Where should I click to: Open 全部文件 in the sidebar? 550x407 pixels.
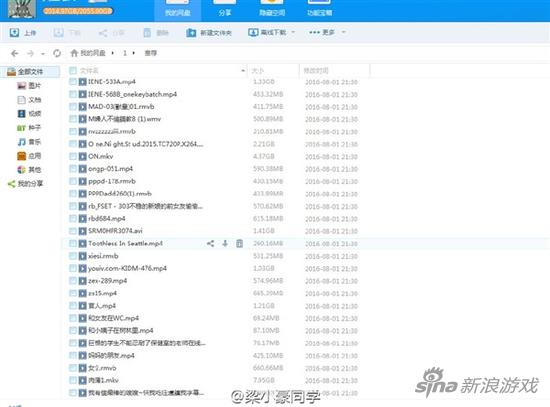(30, 72)
